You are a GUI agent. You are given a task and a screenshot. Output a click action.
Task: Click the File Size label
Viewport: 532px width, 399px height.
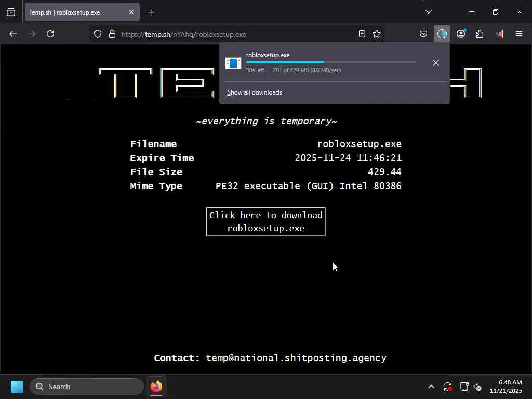click(156, 172)
